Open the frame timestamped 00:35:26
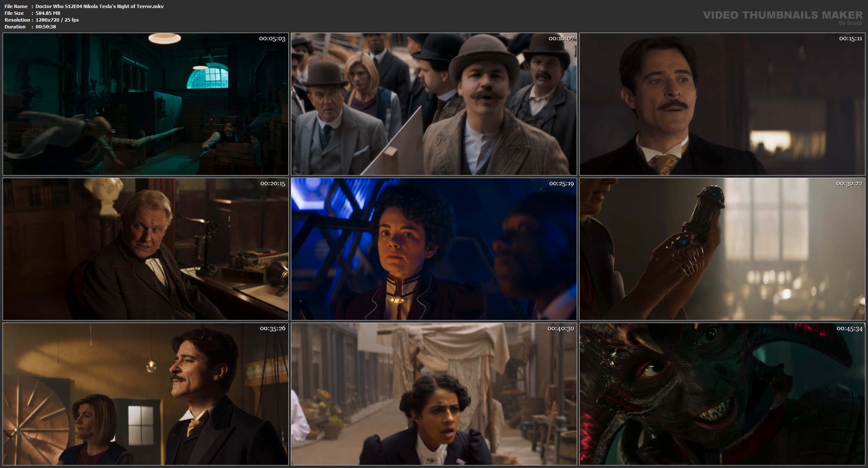The height and width of the screenshot is (468, 868). tap(145, 394)
